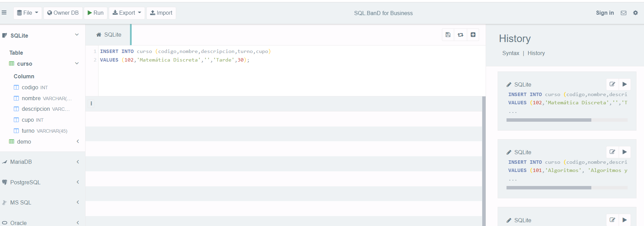
Task: Open the mail envelope icon
Action: point(623,13)
